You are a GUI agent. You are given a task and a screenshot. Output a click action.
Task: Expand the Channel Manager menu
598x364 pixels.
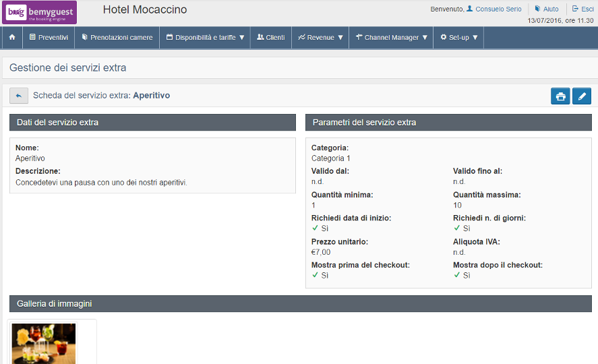pyautogui.click(x=391, y=38)
